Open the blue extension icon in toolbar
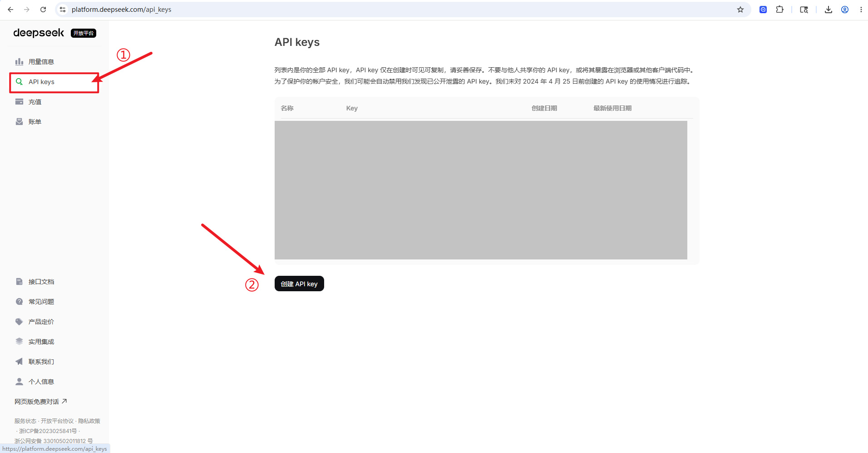 (x=763, y=10)
